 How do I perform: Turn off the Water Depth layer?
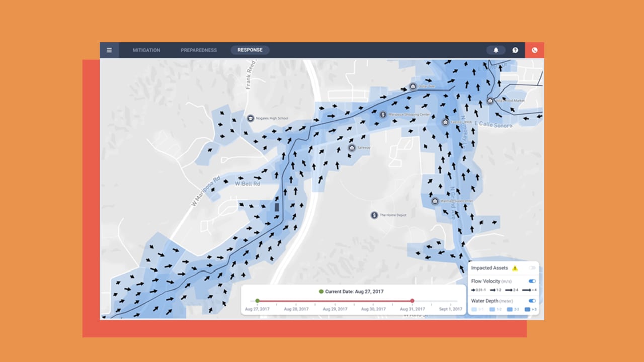pyautogui.click(x=532, y=301)
